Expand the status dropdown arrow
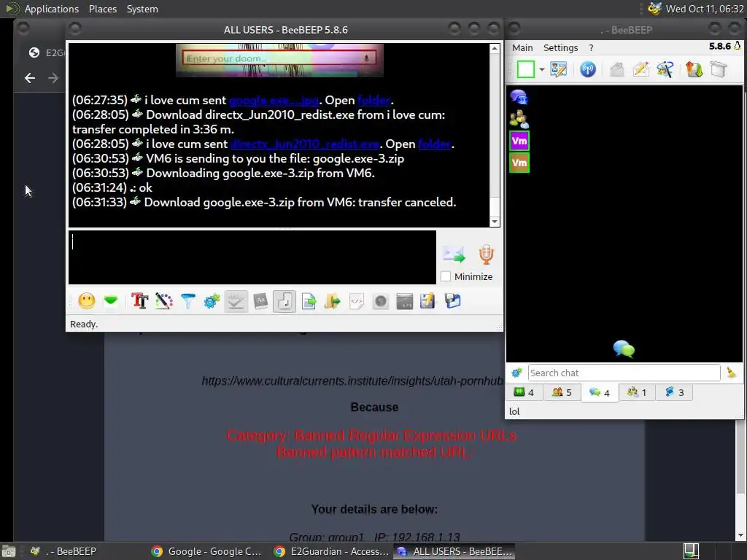This screenshot has width=747, height=560. pos(542,69)
